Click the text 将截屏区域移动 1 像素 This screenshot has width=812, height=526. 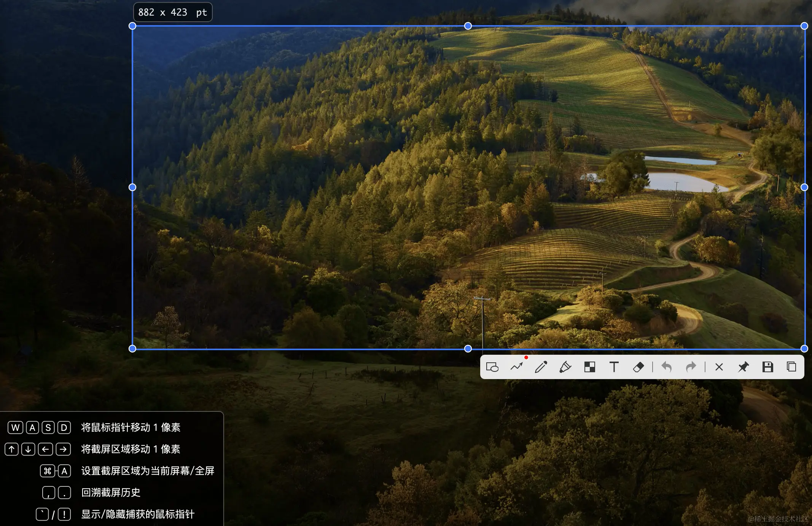point(131,449)
